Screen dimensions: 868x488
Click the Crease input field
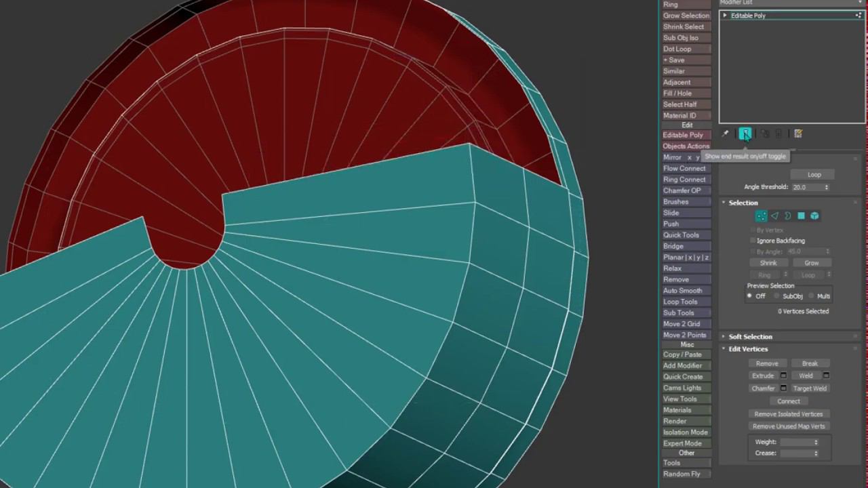click(796, 453)
